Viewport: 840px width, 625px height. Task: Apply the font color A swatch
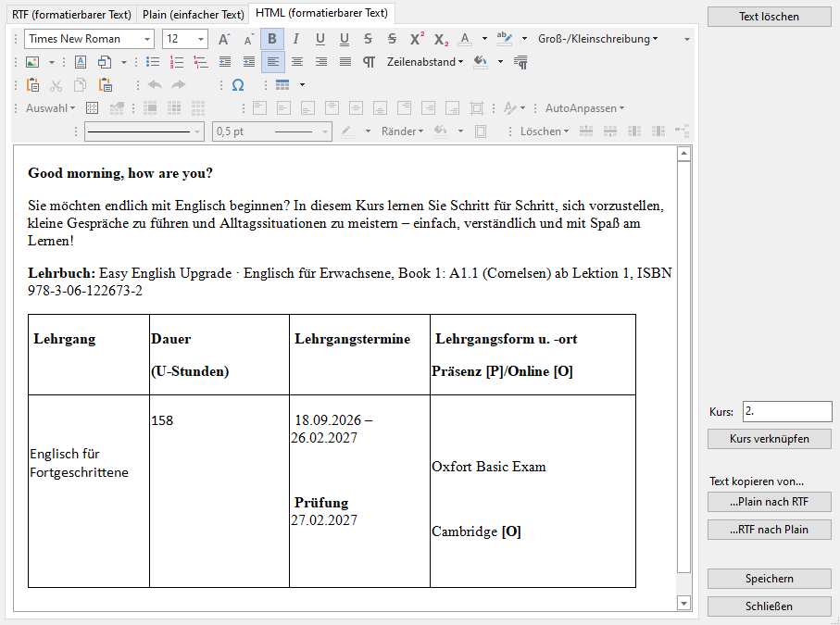click(465, 39)
